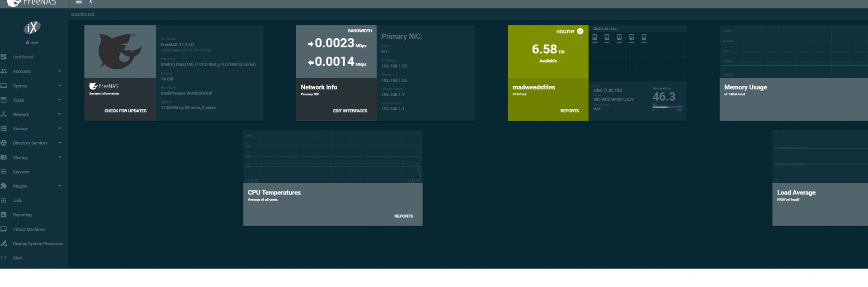The width and height of the screenshot is (868, 287).
Task: Click the Load Average chart area
Action: (x=820, y=157)
